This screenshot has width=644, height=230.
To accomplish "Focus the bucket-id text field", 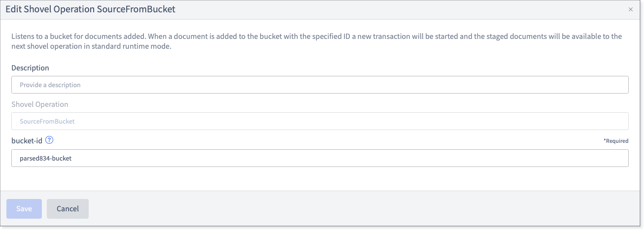I will click(x=320, y=158).
